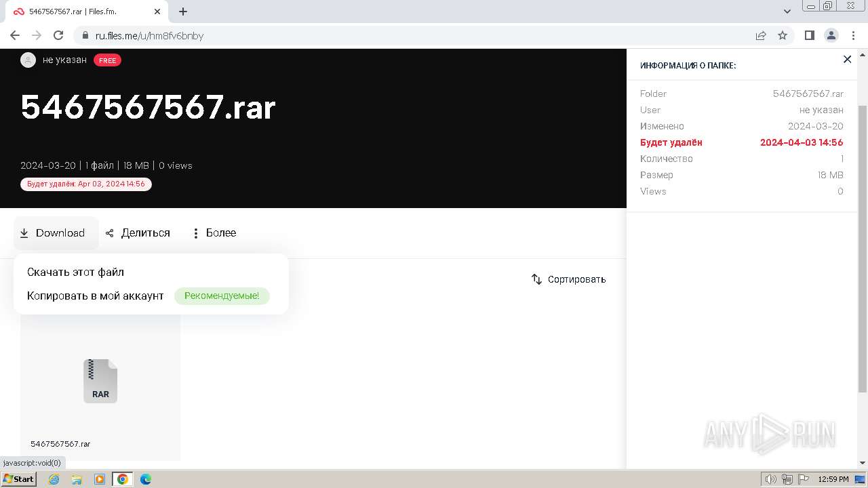Choose Скачать этот файл
This screenshot has width=868, height=488.
coord(75,272)
